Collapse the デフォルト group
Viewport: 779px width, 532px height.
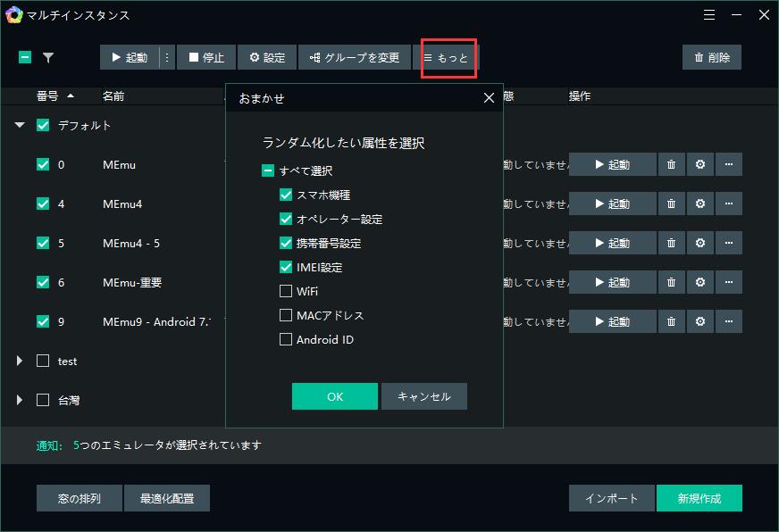pyautogui.click(x=19, y=126)
